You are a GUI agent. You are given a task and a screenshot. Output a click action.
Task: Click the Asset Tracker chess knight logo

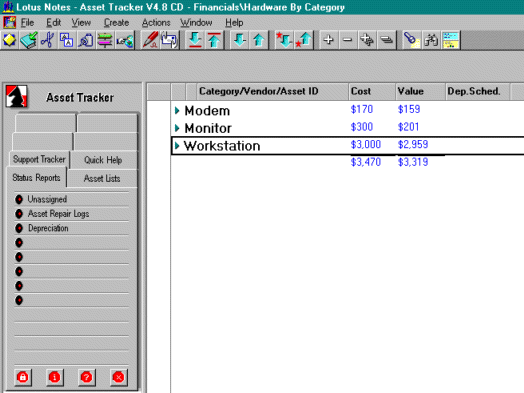click(16, 97)
